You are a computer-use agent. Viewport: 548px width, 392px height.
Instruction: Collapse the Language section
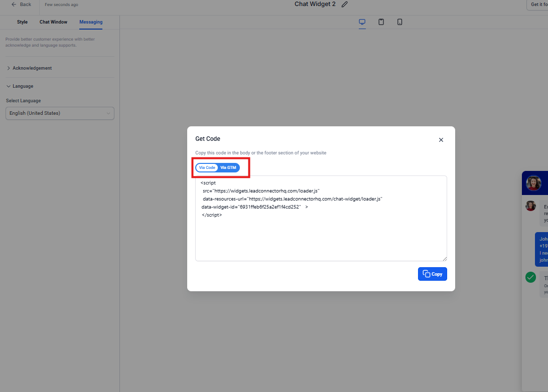point(23,86)
